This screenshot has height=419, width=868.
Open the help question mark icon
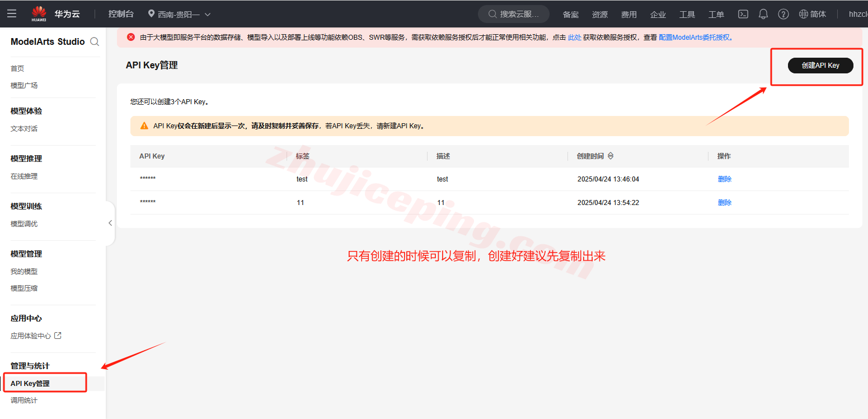[x=783, y=14]
